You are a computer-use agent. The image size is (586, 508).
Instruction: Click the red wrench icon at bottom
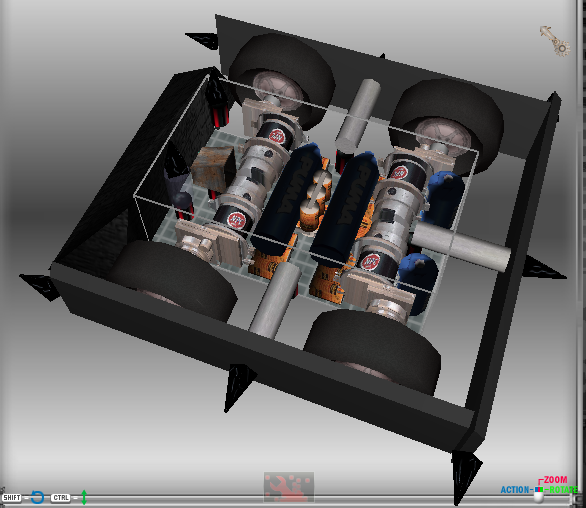[289, 487]
